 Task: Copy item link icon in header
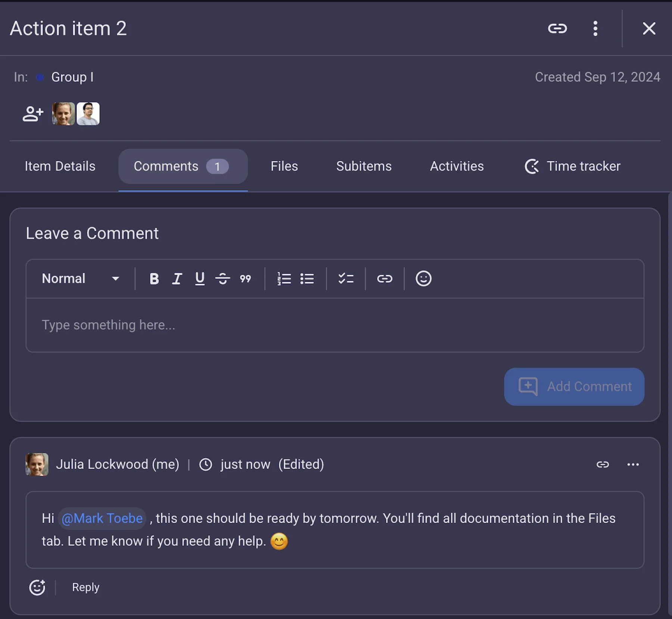557,28
